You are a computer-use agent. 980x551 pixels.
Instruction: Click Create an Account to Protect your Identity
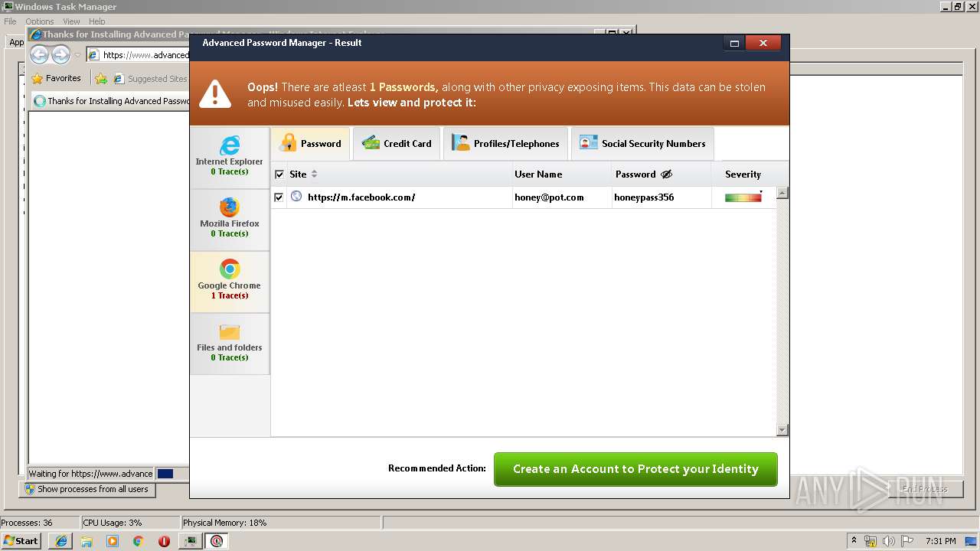(635, 469)
